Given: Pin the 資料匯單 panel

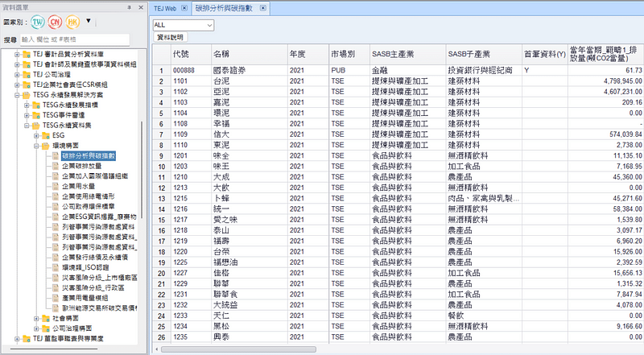Looking at the screenshot, I should point(131,6).
